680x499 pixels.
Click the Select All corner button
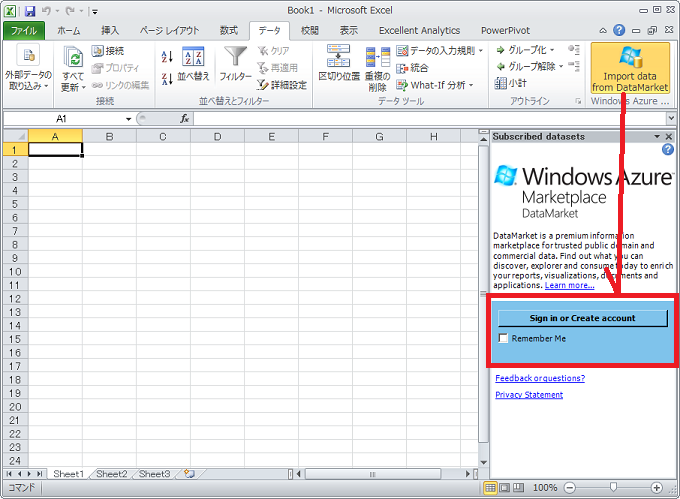(16, 136)
